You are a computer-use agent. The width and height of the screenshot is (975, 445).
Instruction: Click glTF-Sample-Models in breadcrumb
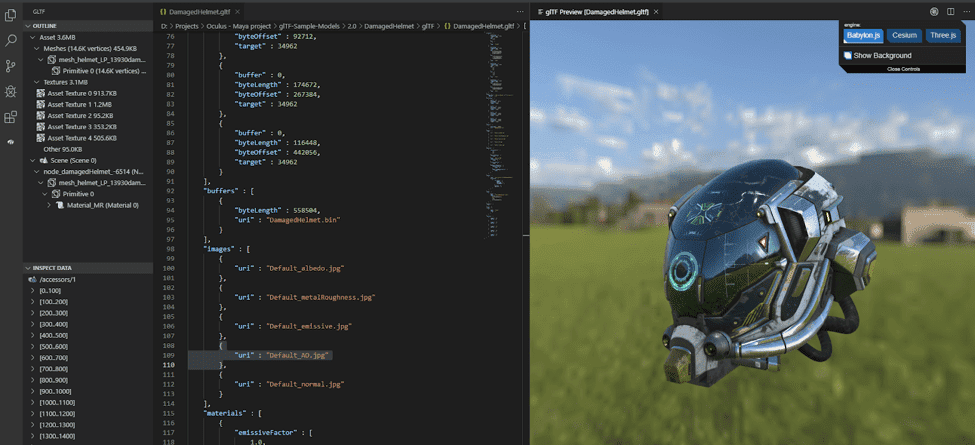307,26
